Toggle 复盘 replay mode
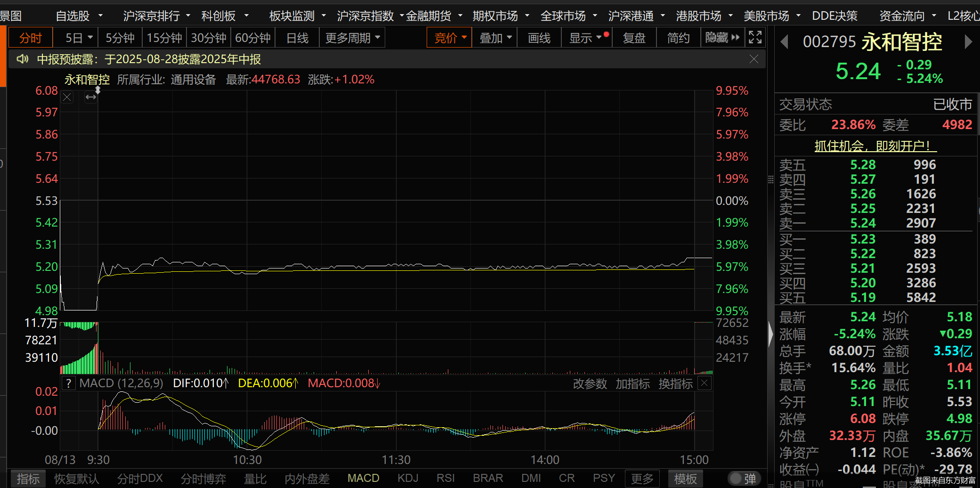The width and height of the screenshot is (980, 488). 634,38
